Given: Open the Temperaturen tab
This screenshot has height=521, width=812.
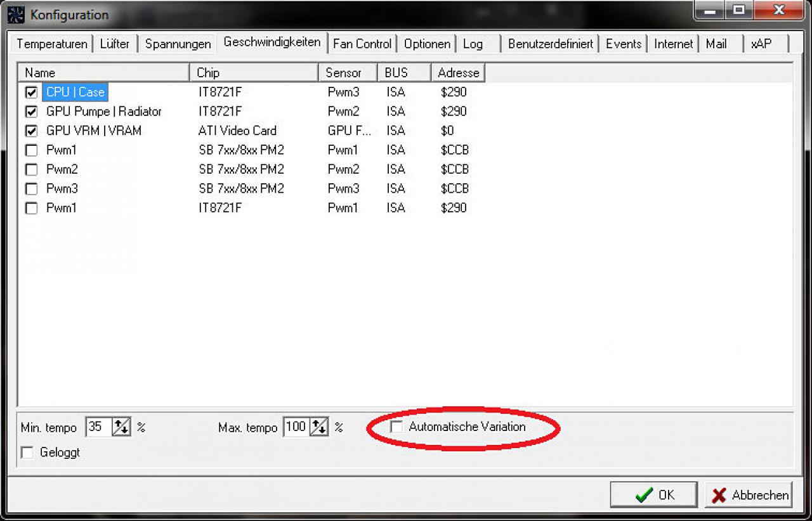Looking at the screenshot, I should [x=52, y=44].
